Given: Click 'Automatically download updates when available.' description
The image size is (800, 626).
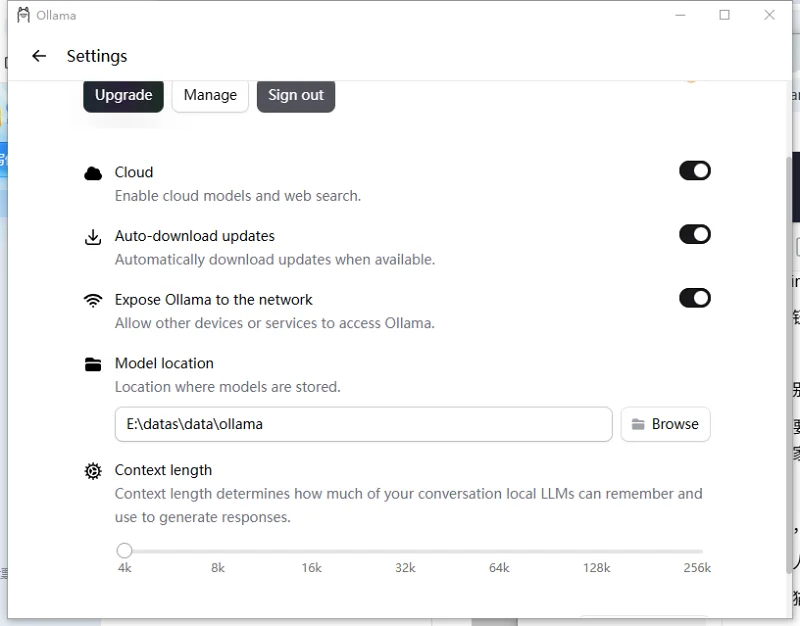Looking at the screenshot, I should [x=275, y=260].
